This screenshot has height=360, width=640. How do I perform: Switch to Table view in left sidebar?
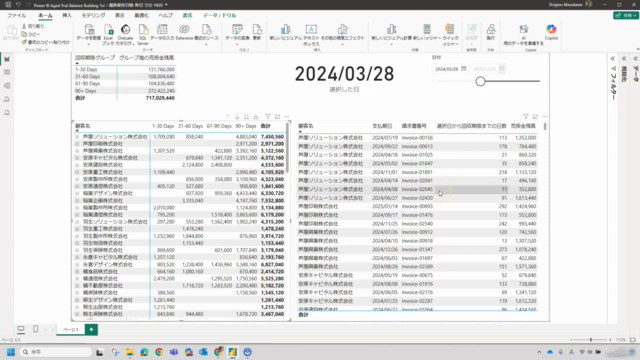(x=7, y=72)
